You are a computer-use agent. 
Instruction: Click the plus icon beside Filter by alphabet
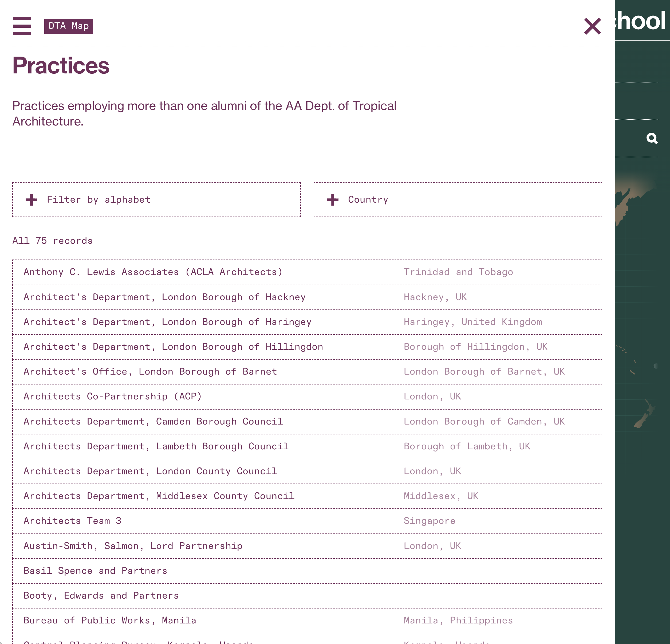(31, 200)
